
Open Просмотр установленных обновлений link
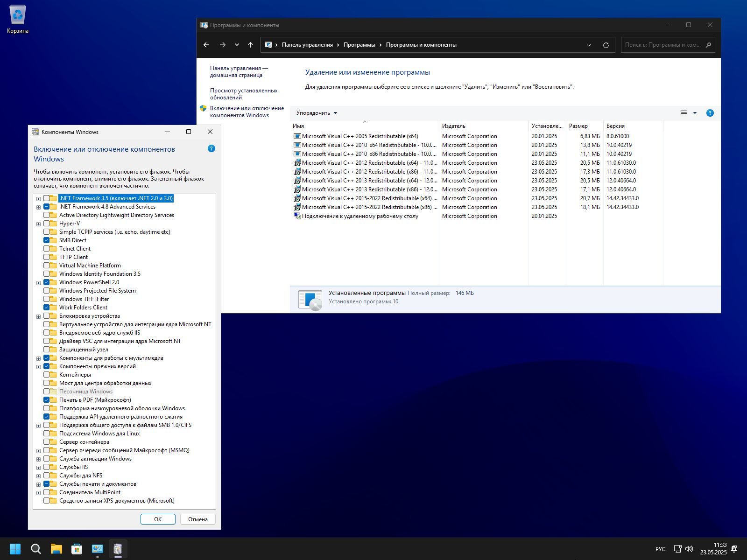point(244,94)
